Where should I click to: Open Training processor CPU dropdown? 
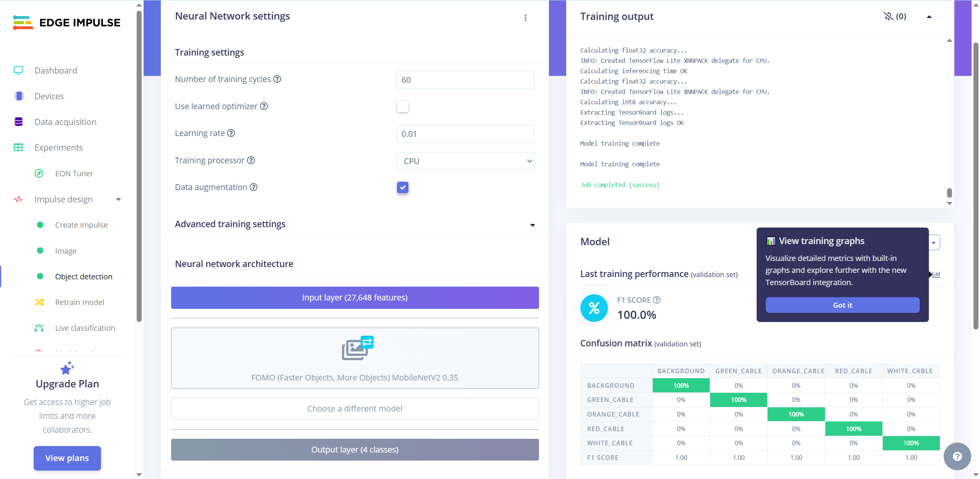(465, 161)
